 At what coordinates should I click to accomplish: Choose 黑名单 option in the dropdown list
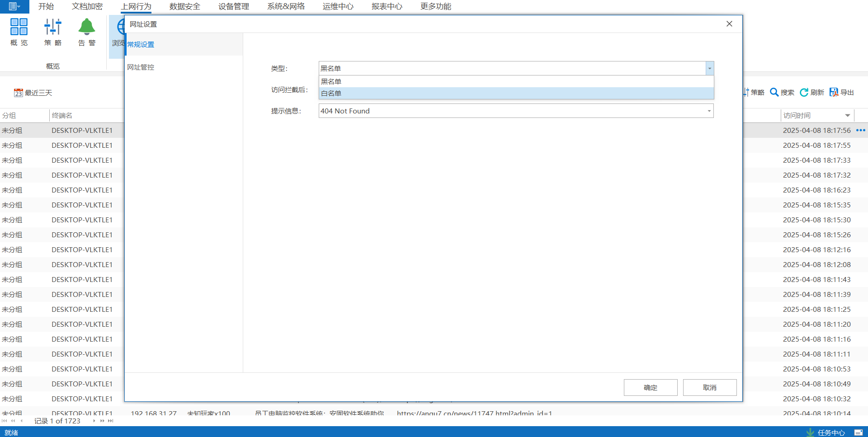tap(516, 82)
